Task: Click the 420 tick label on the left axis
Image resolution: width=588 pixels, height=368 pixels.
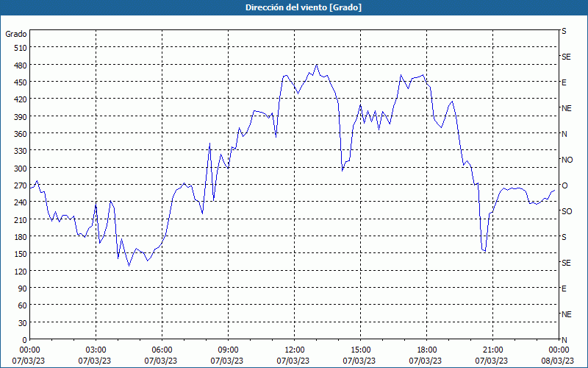Action: tap(21, 99)
